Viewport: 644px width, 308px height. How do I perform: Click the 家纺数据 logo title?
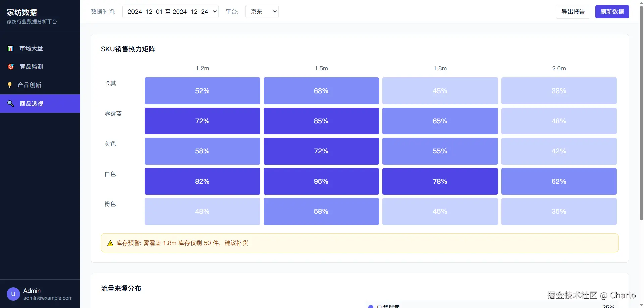click(22, 12)
